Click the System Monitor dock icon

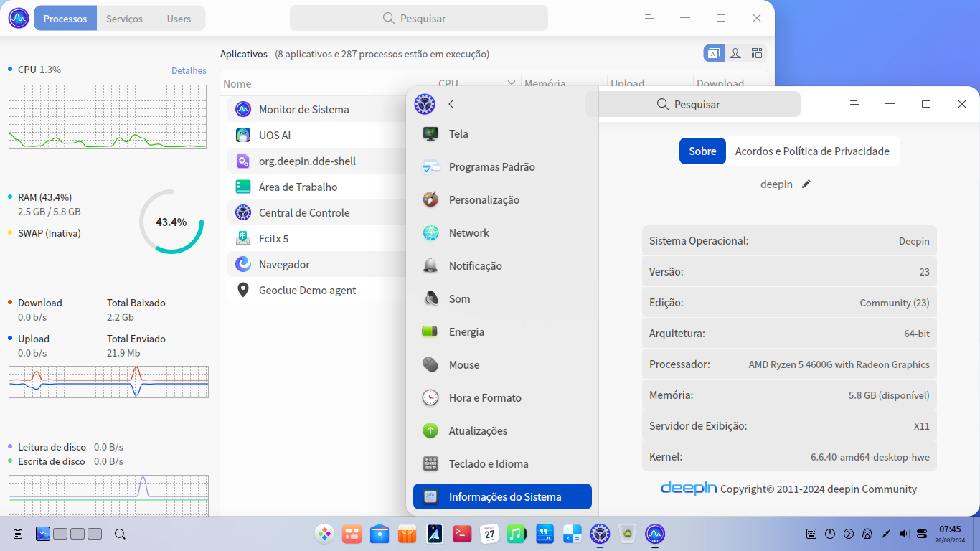click(x=654, y=534)
